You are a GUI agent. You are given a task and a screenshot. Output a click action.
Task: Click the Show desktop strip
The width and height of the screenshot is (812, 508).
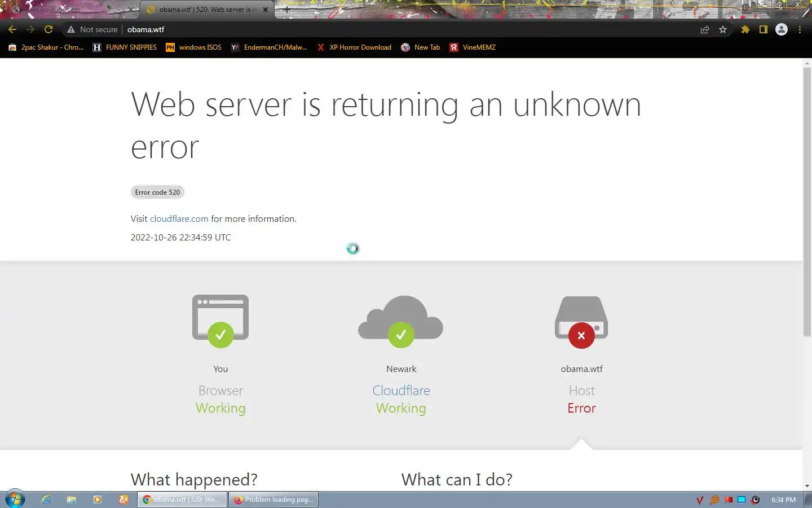pos(808,500)
